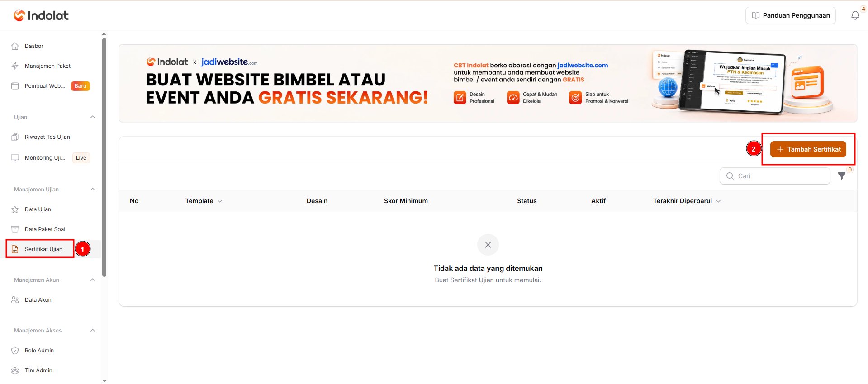Click the Tambah Sertifikat button
Viewport: 868px width, 384px height.
point(808,149)
